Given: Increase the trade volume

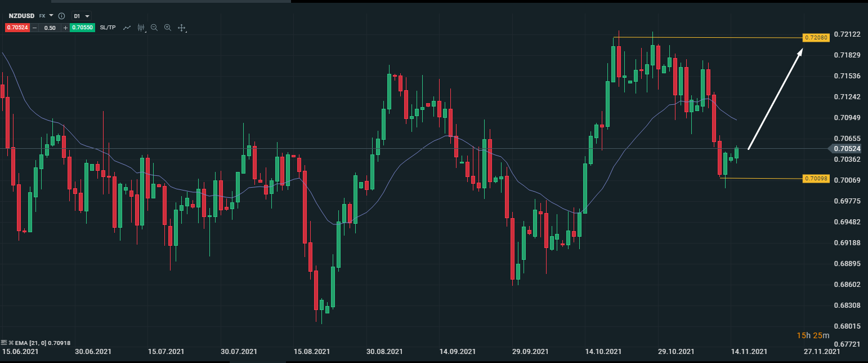Looking at the screenshot, I should click(65, 28).
